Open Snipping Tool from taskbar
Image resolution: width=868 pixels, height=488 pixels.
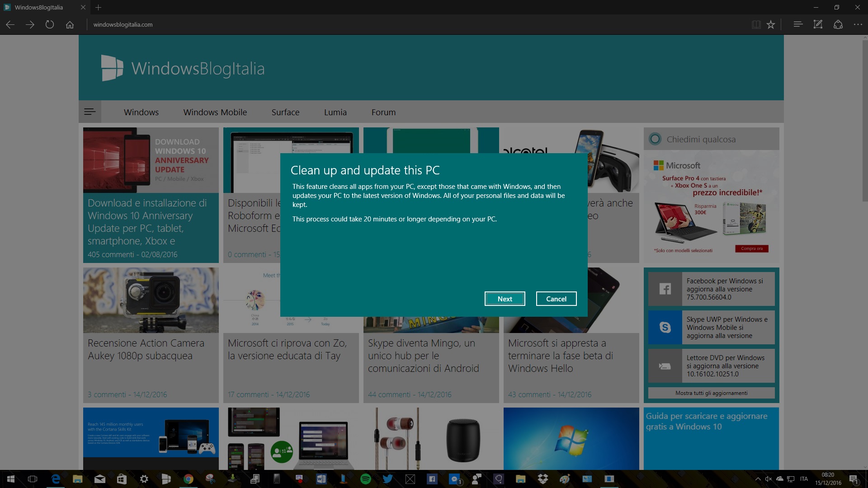(x=211, y=479)
